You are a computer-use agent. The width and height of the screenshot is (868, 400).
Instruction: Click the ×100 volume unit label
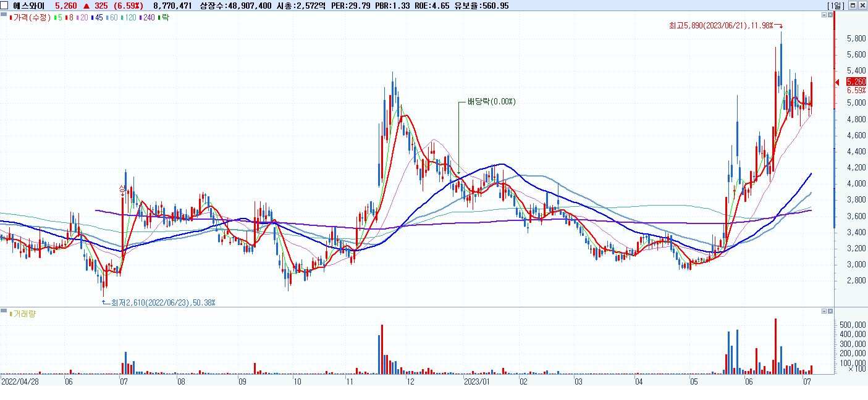[x=857, y=369]
